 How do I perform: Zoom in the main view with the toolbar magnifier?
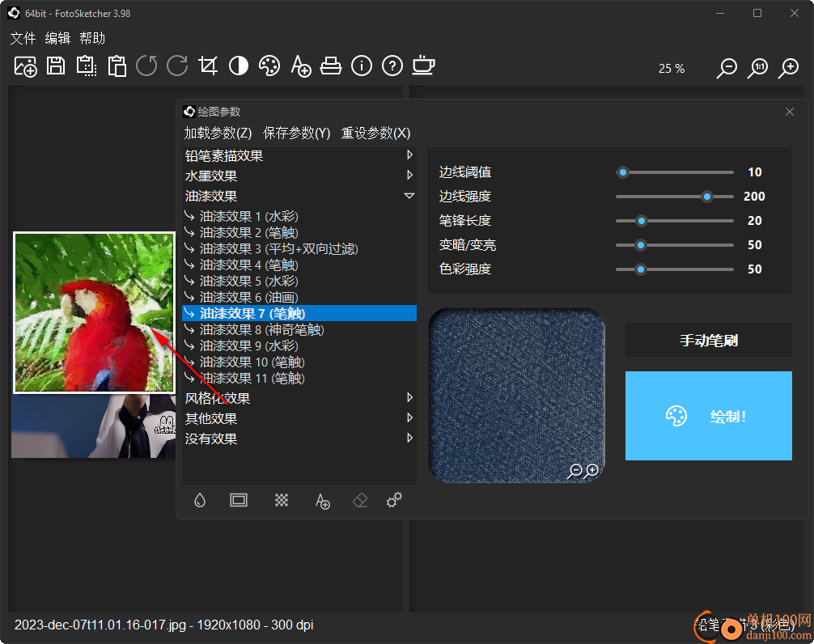point(789,68)
